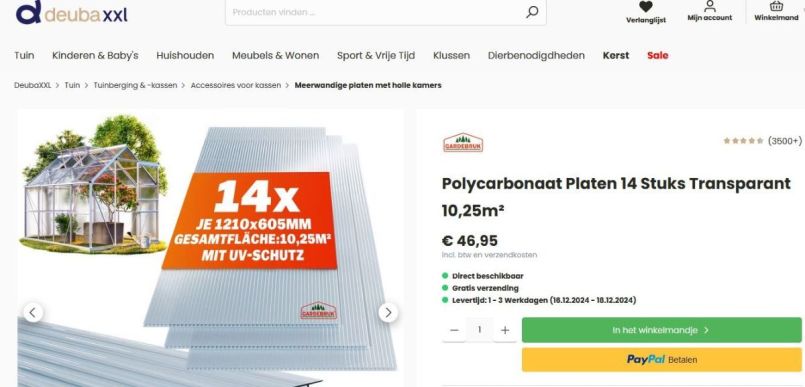The width and height of the screenshot is (805, 387).
Task: Decrease quantity with minus button
Action: tap(454, 330)
